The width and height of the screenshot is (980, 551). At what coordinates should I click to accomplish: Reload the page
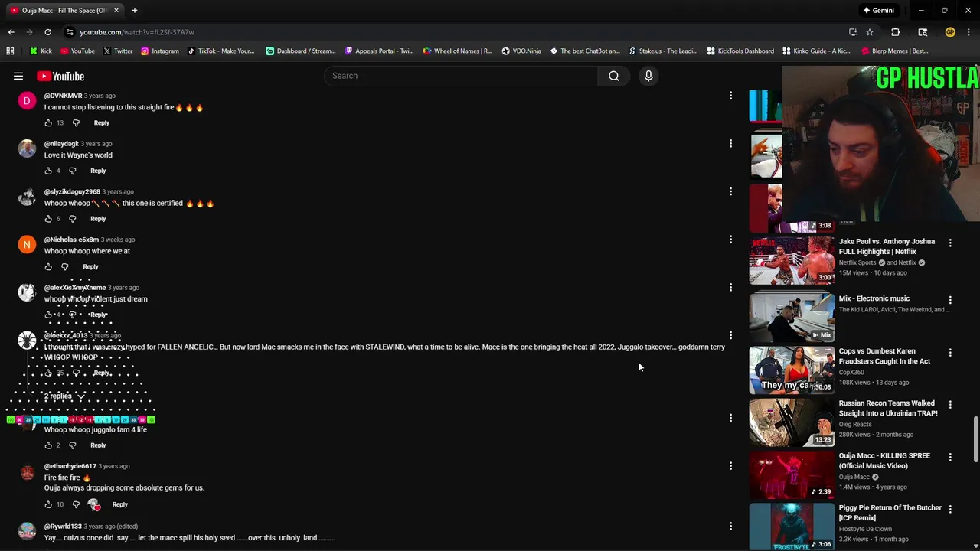click(x=47, y=32)
